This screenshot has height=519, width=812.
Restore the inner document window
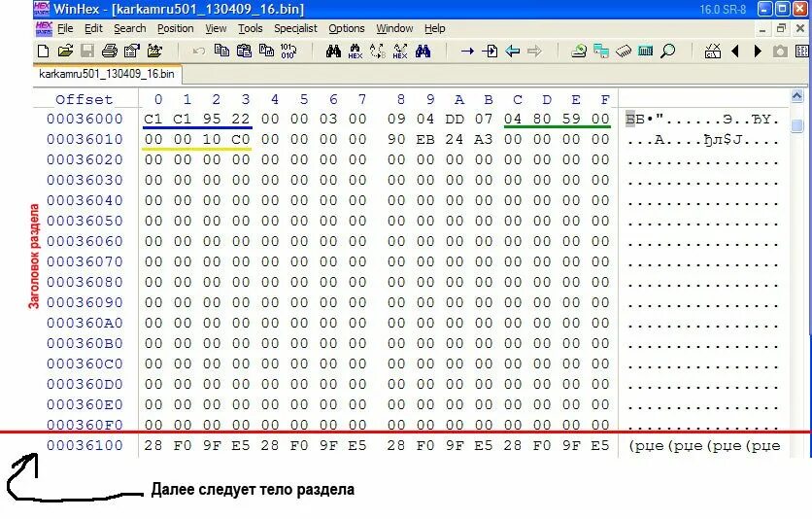781,29
